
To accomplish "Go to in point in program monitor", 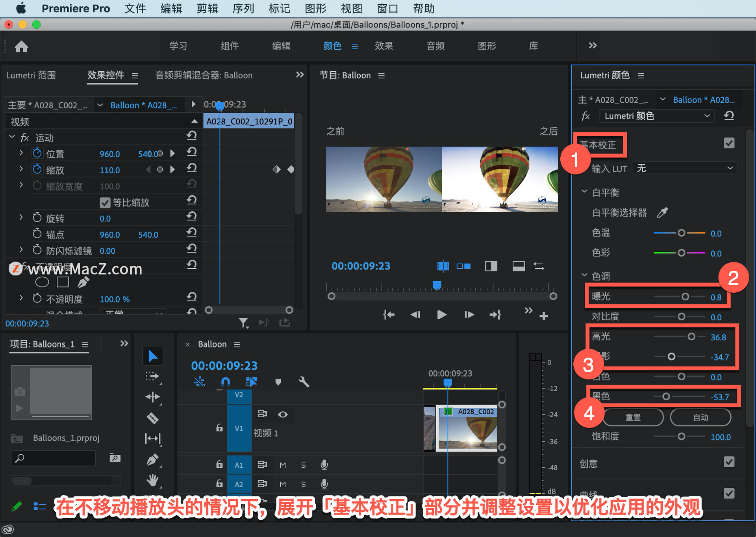I will (389, 315).
